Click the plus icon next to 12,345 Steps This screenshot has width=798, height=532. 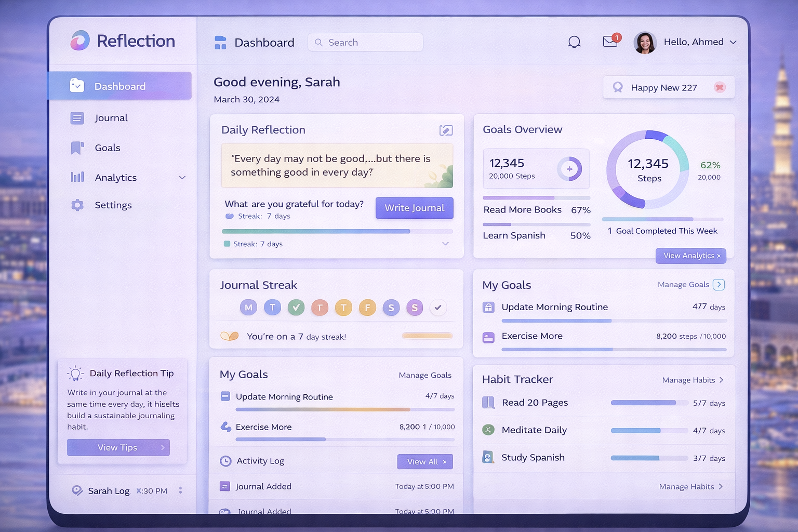tap(570, 168)
